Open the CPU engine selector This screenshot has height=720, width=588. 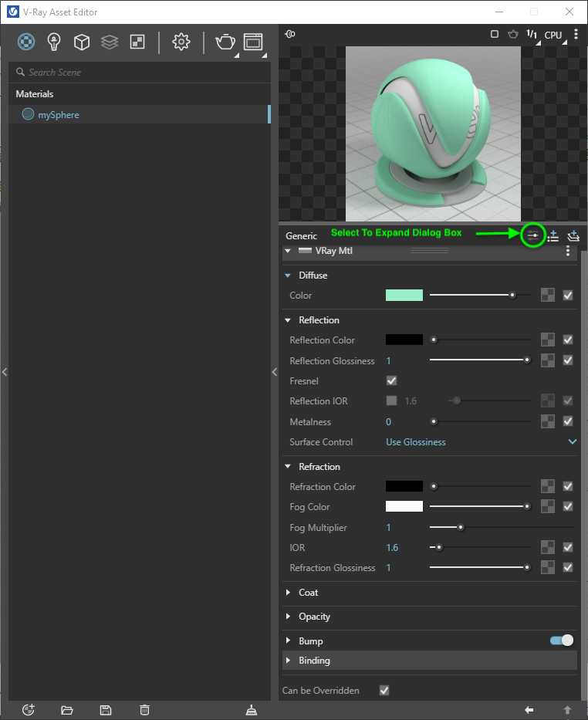pos(553,35)
